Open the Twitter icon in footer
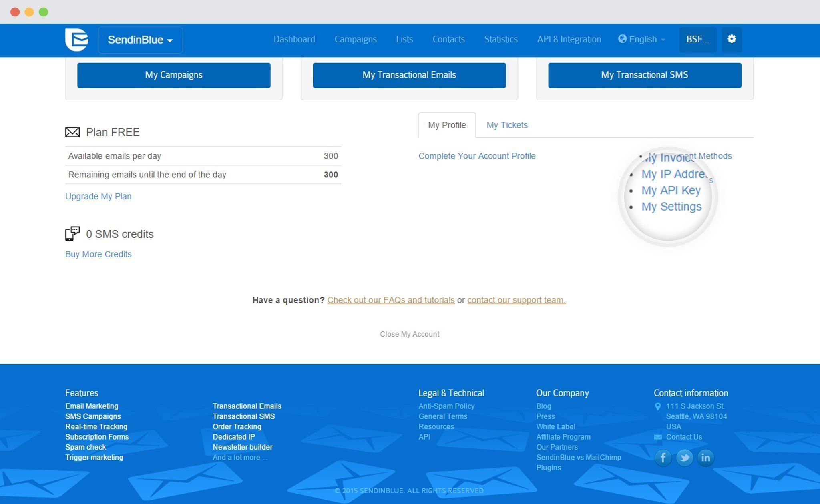The height and width of the screenshot is (504, 820). tap(684, 458)
